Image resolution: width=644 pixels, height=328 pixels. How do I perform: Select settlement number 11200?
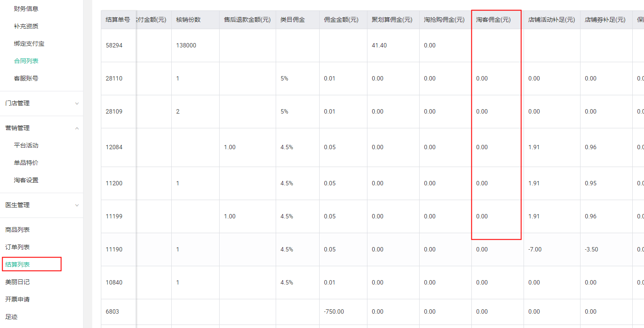click(114, 183)
